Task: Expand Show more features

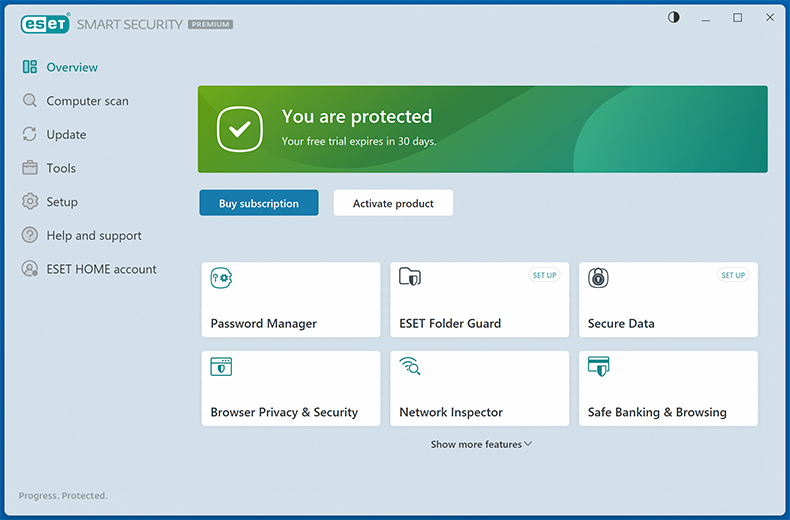Action: click(x=481, y=444)
